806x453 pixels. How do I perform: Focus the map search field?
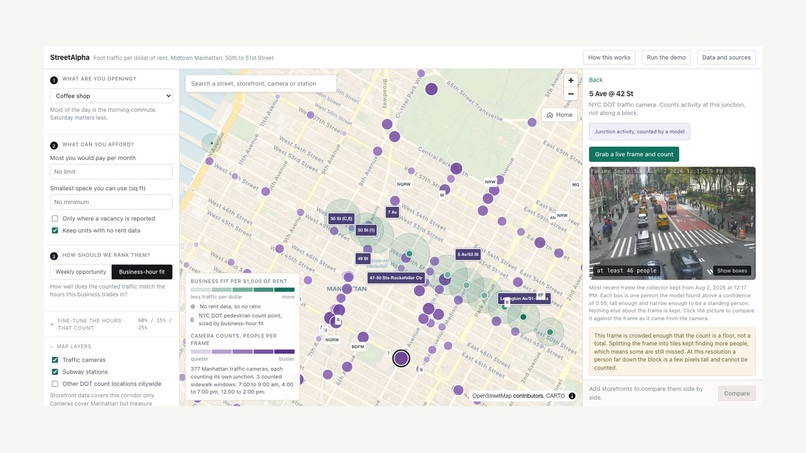click(261, 83)
